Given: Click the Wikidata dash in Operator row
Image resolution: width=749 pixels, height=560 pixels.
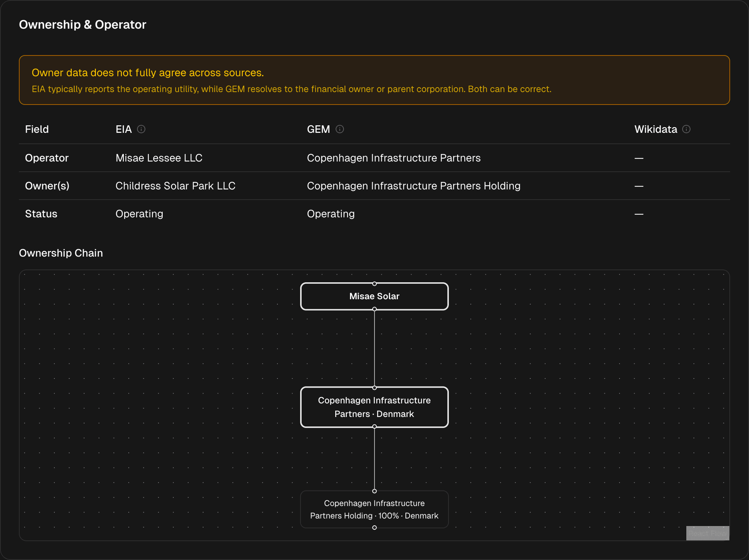Looking at the screenshot, I should [x=639, y=158].
